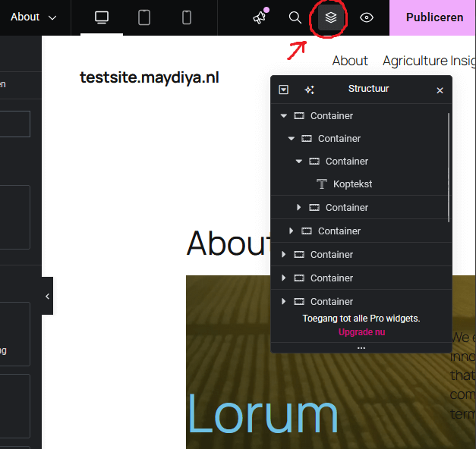Open Agriculture Insights menu item
476x449 pixels.
[429, 61]
